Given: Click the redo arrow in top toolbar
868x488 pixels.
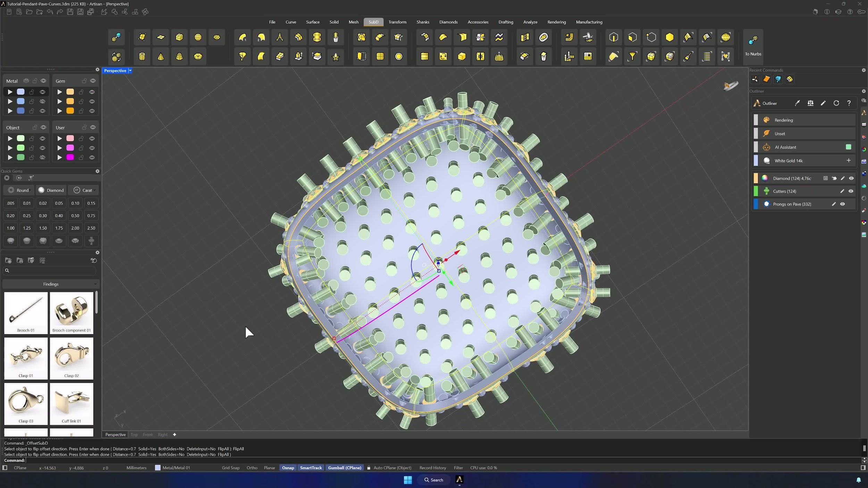Looking at the screenshot, I should coord(60,12).
